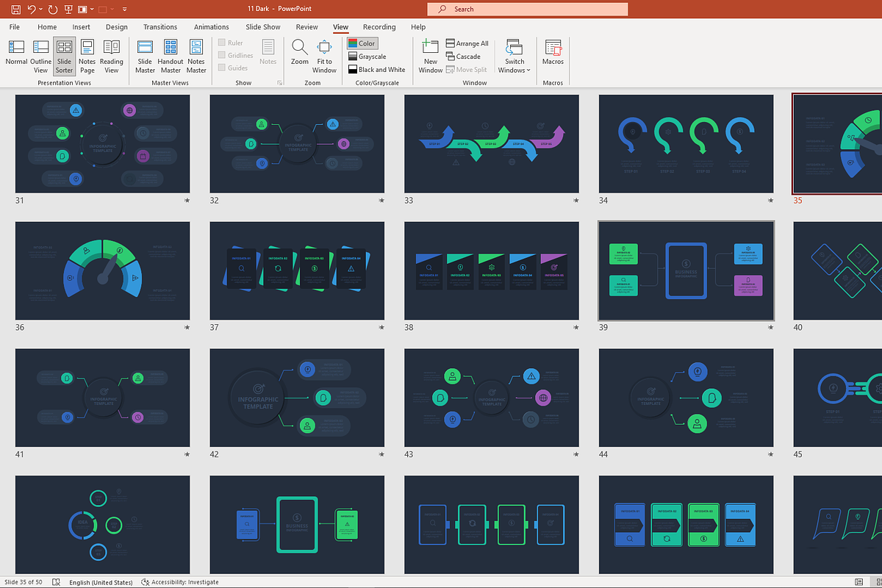This screenshot has width=882, height=588.
Task: Click the Undo arrow icon
Action: point(32,10)
